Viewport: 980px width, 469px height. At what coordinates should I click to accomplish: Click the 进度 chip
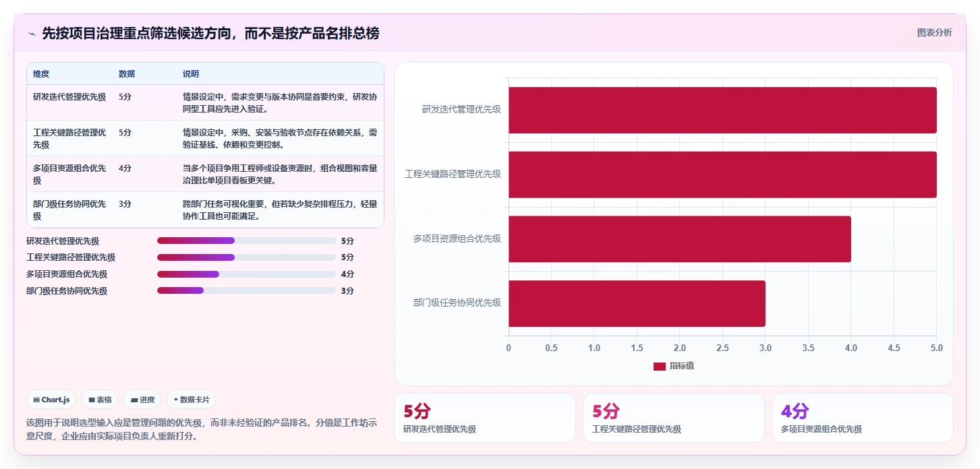click(x=142, y=400)
